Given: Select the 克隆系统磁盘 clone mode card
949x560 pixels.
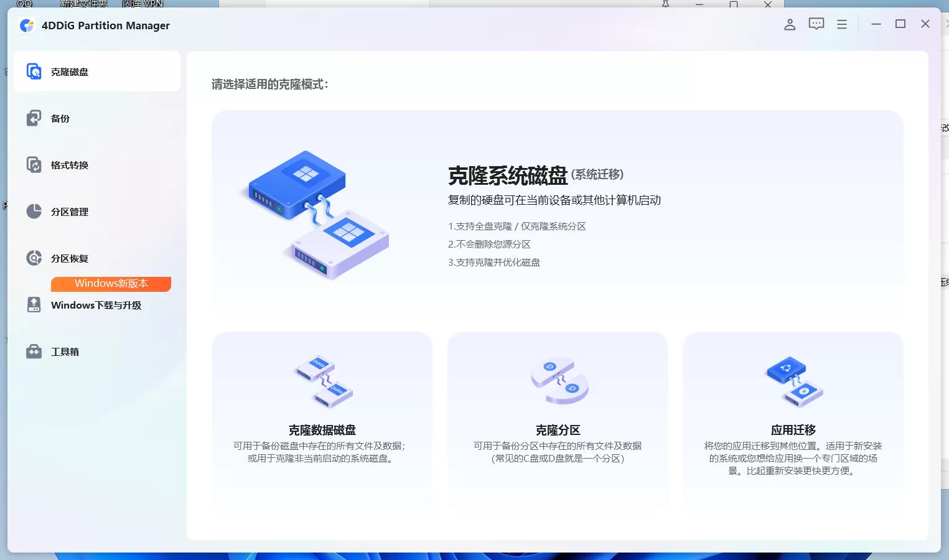Looking at the screenshot, I should [x=557, y=212].
